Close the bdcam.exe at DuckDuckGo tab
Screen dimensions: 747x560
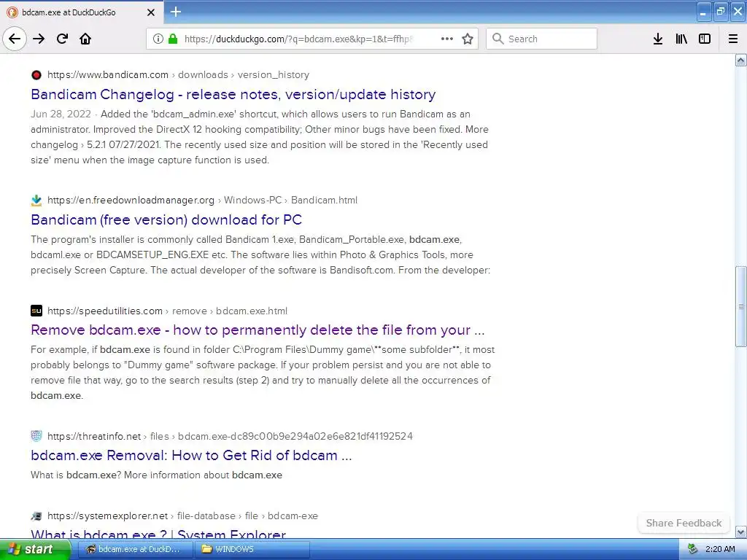tap(150, 12)
